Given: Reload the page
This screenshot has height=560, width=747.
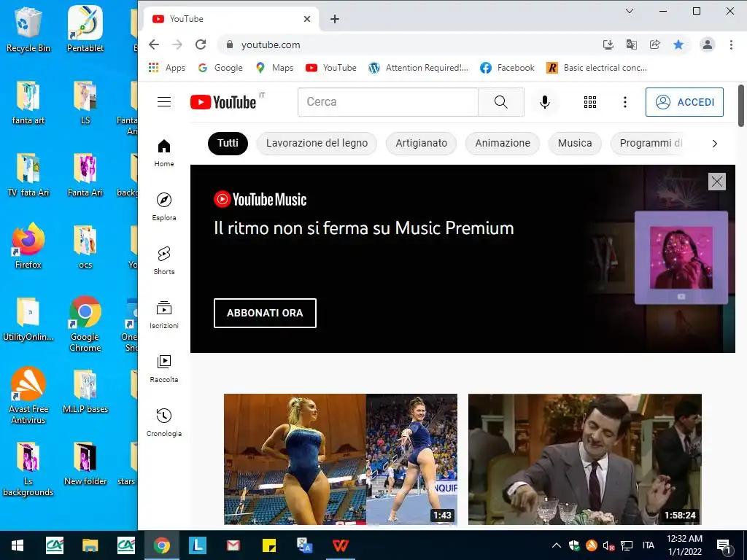Looking at the screenshot, I should pos(201,44).
